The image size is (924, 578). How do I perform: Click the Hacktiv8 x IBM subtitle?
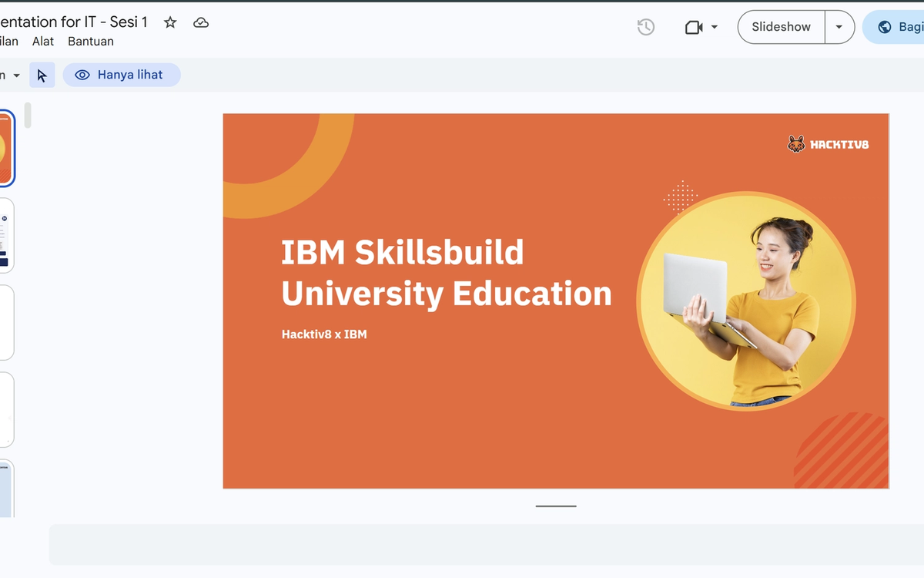click(324, 334)
